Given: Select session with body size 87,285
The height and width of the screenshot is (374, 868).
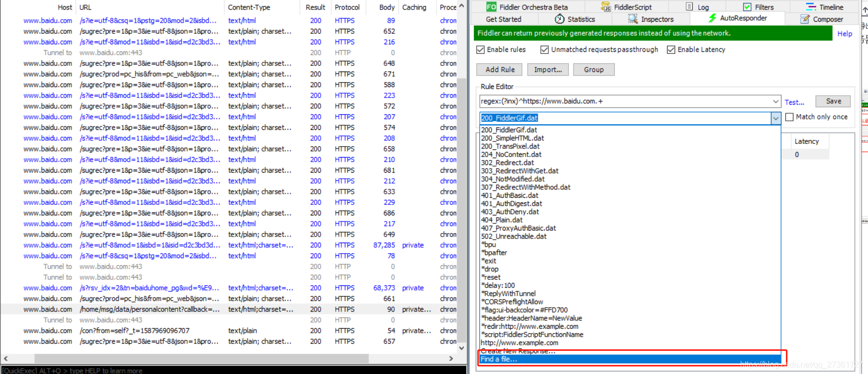Looking at the screenshot, I should pyautogui.click(x=229, y=245).
